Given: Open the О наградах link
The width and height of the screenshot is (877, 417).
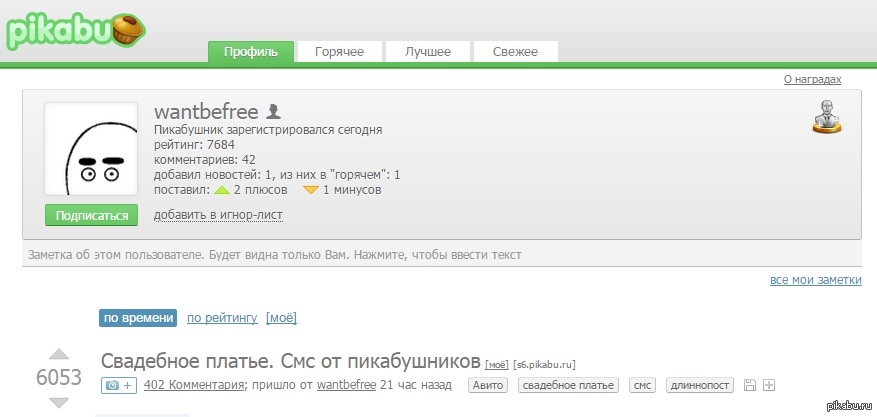Looking at the screenshot, I should (x=812, y=79).
